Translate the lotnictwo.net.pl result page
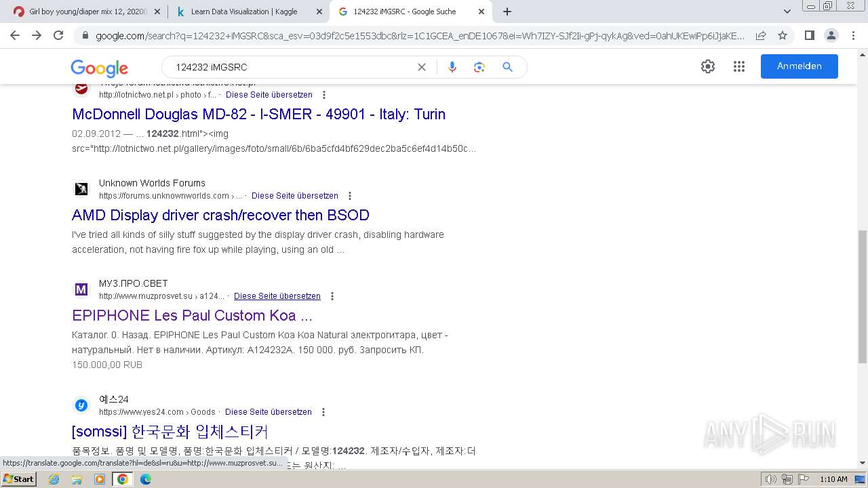Image resolution: width=868 pixels, height=488 pixels. [269, 95]
